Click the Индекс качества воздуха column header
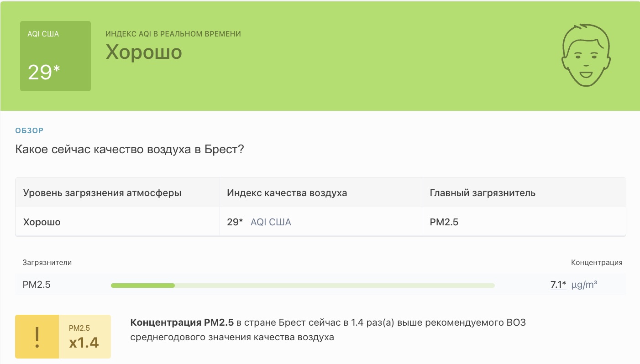640x364 pixels. (x=287, y=192)
